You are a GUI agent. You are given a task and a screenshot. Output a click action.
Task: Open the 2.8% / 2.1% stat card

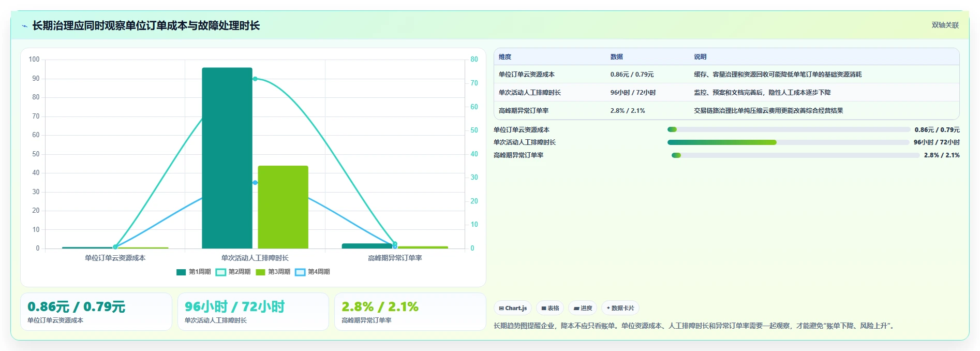click(410, 312)
